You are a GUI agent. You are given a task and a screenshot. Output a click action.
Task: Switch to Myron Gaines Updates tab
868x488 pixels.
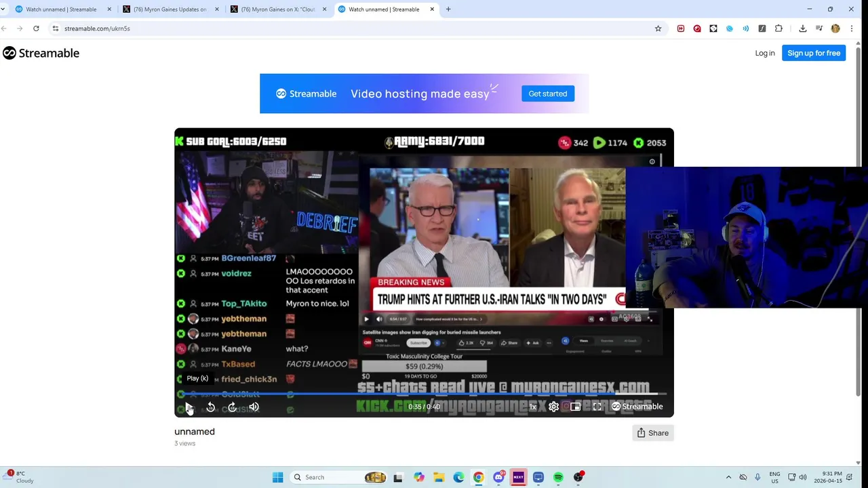coord(170,9)
